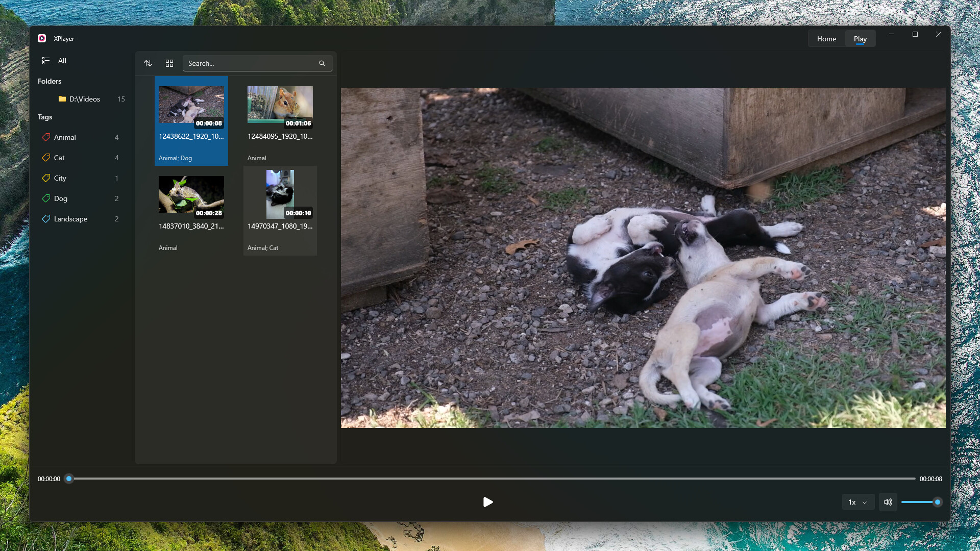
Task: Switch to the Home tab
Action: (x=826, y=39)
